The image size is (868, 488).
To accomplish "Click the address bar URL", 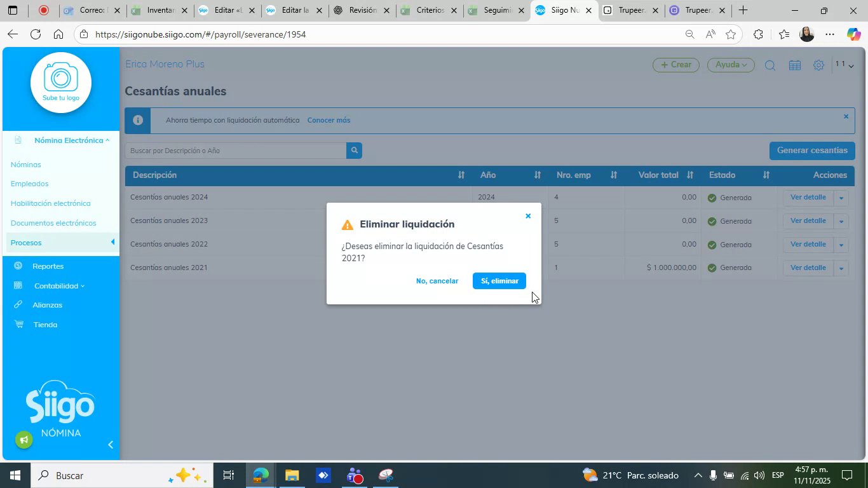I will tap(201, 34).
